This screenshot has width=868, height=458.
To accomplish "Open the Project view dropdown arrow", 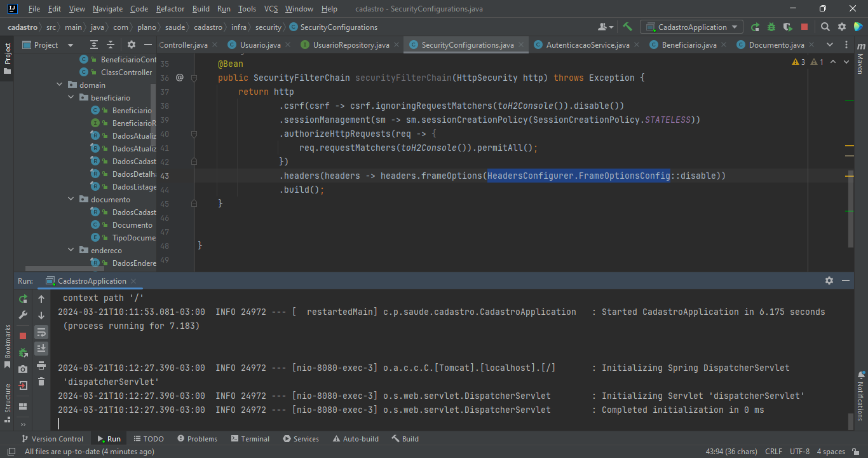I will tap(71, 45).
